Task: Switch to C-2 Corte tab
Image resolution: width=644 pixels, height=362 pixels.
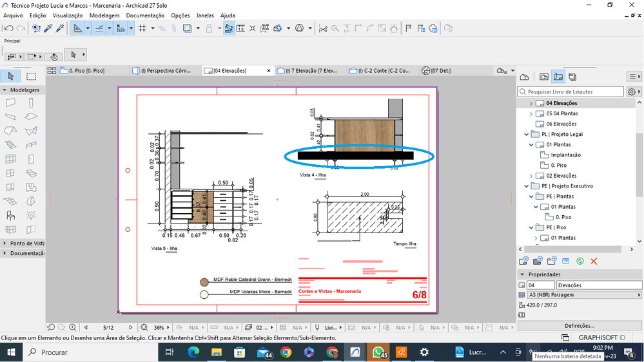Action: click(x=384, y=71)
